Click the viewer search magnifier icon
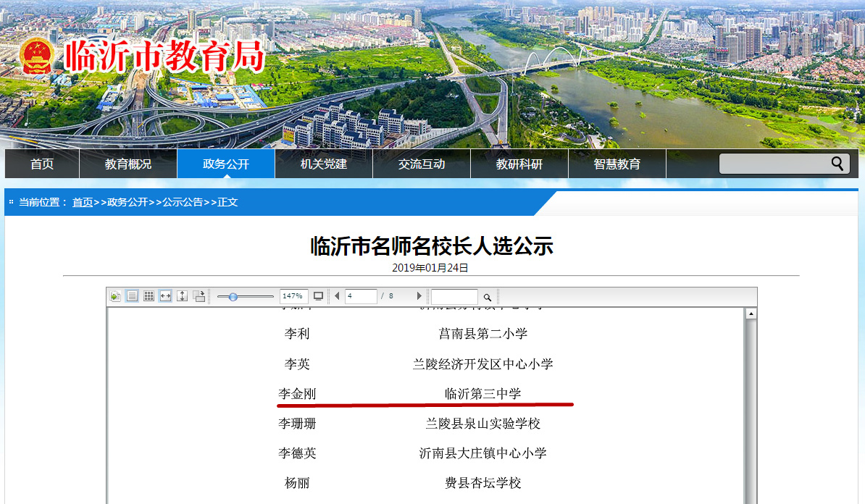The width and height of the screenshot is (865, 504). 487,297
